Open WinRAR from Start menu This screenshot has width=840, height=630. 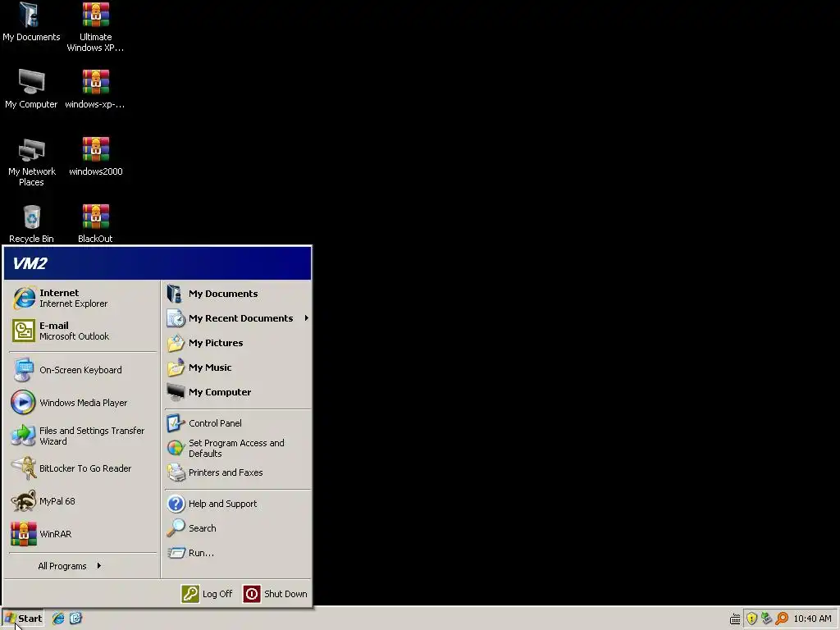(x=83, y=534)
